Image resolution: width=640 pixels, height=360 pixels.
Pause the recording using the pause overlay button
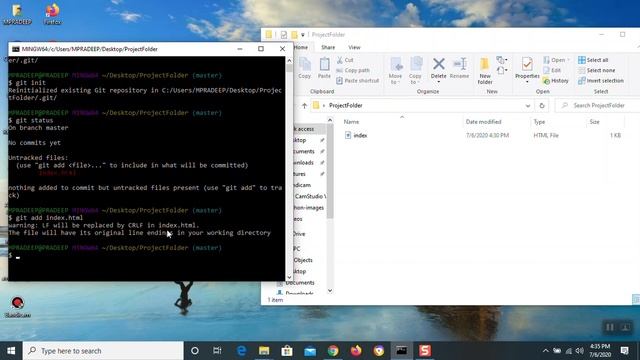[x=609, y=327]
